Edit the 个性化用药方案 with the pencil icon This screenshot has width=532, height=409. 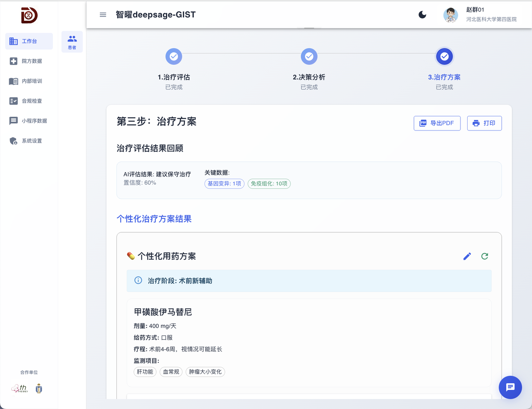[x=467, y=256]
